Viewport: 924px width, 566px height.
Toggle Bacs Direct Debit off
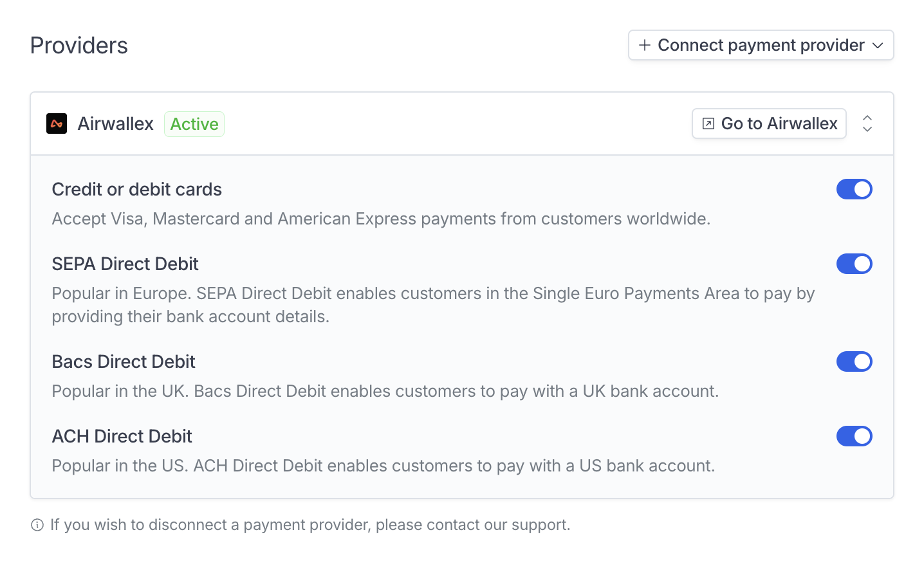[854, 361]
